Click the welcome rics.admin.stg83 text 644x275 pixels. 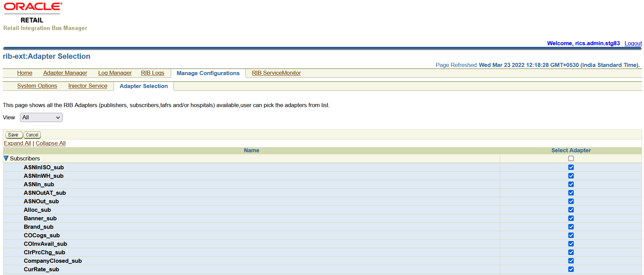click(583, 44)
